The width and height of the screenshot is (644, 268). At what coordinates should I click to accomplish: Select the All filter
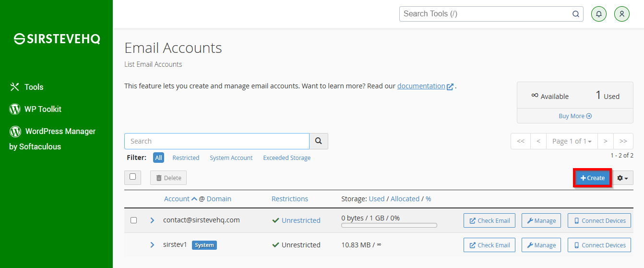pyautogui.click(x=158, y=158)
